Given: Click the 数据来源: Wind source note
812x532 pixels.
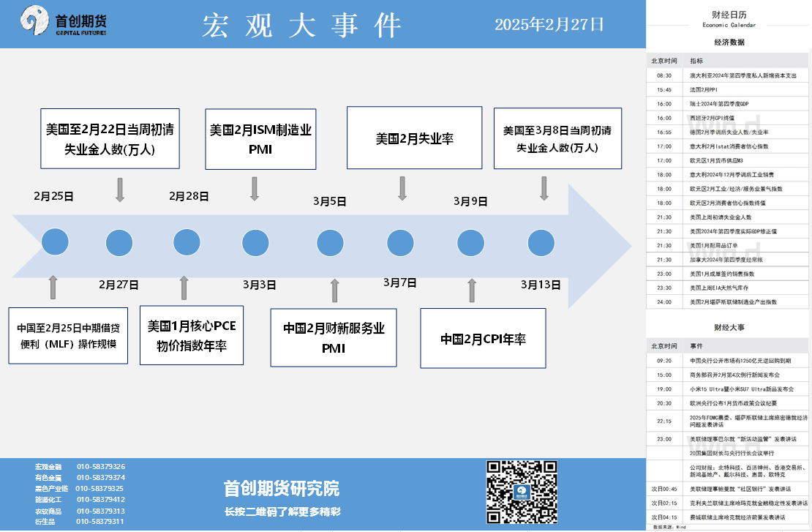Looking at the screenshot, I should tap(669, 528).
